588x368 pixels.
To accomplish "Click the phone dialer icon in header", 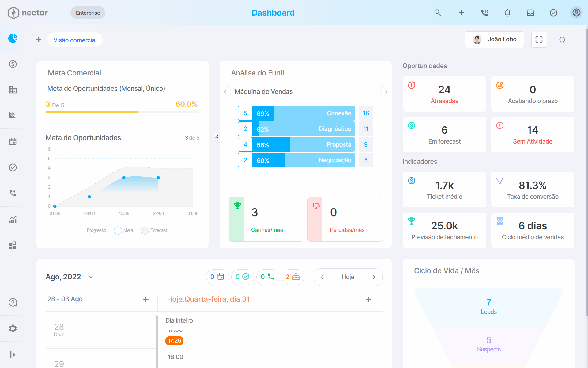I will (484, 13).
